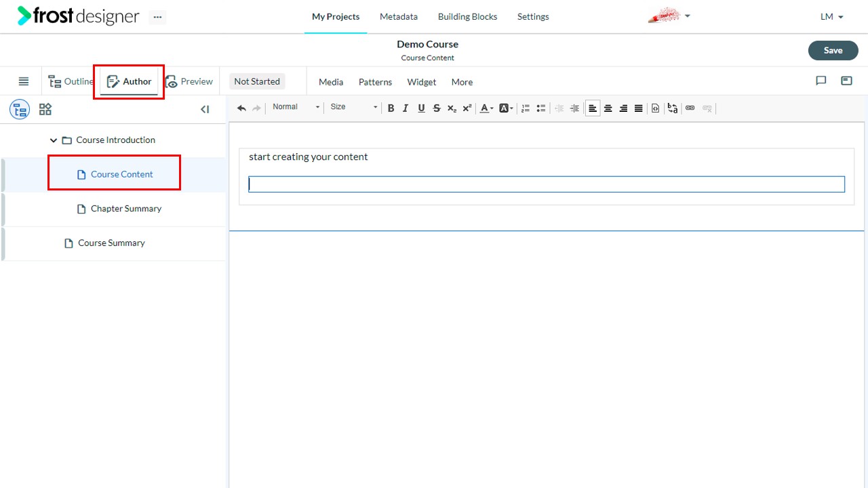Open the Building Blocks menu
This screenshot has width=868, height=488.
(467, 16)
